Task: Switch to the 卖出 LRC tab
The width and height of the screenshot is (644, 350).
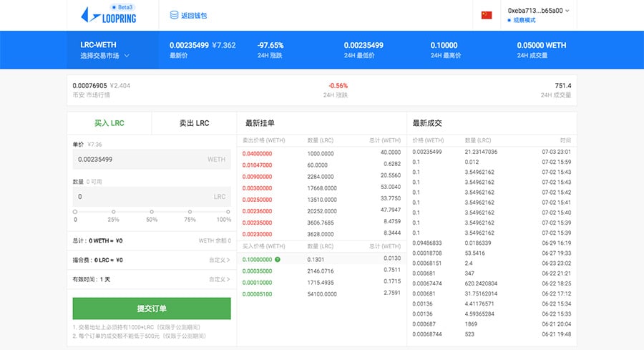Action: tap(194, 123)
